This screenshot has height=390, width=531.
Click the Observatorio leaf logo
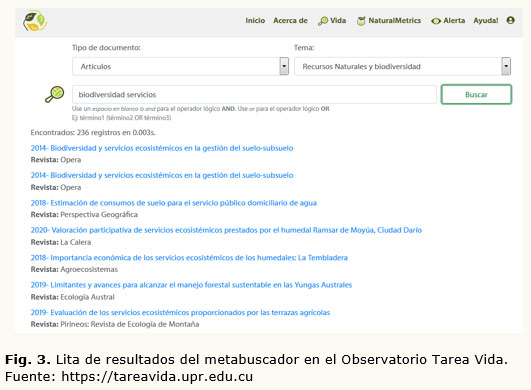[35, 21]
